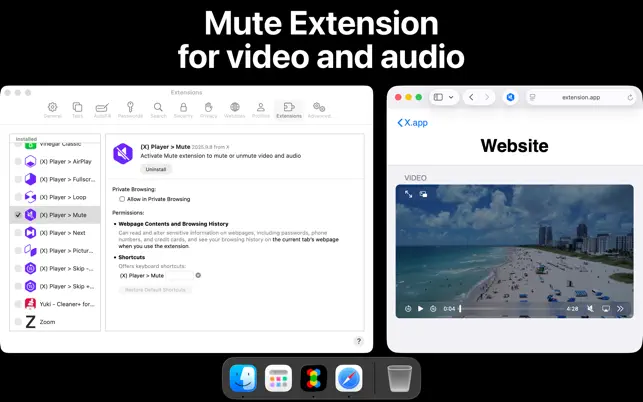Play the beach video

420,308
